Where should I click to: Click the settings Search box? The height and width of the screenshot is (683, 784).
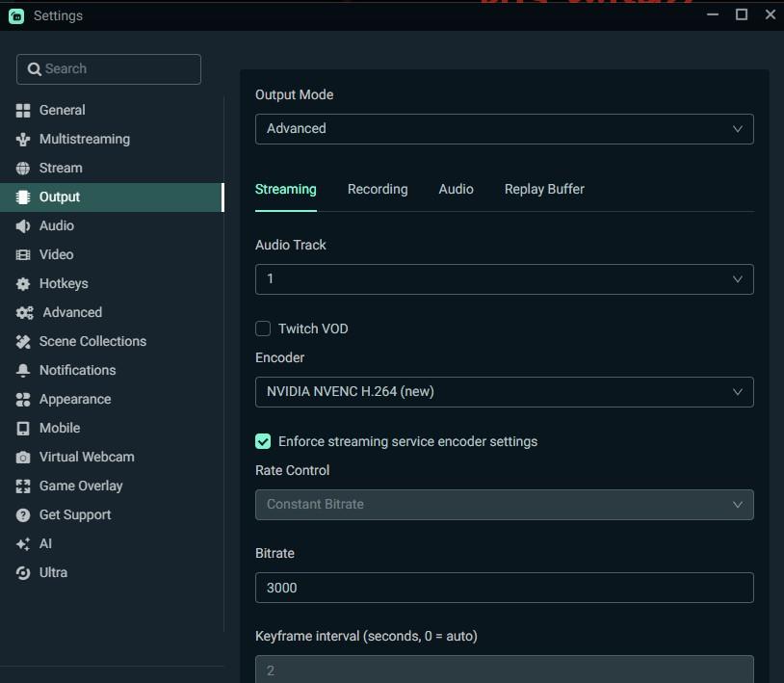click(x=109, y=69)
